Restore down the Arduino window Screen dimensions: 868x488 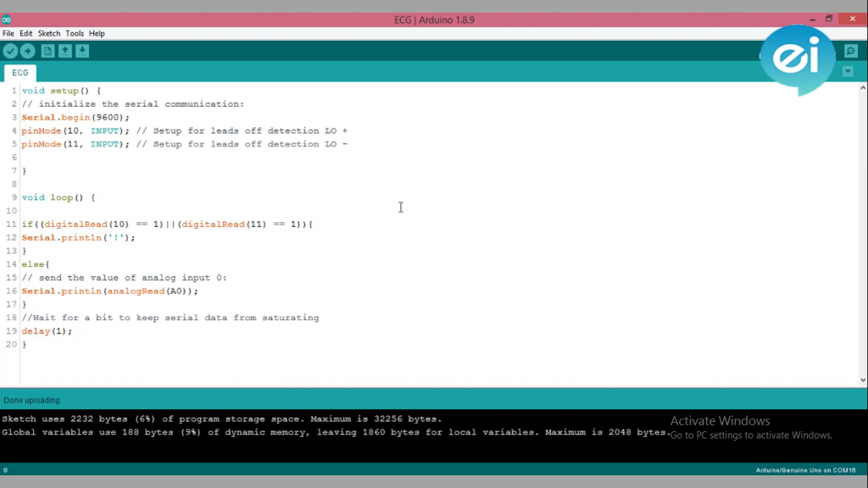point(829,19)
